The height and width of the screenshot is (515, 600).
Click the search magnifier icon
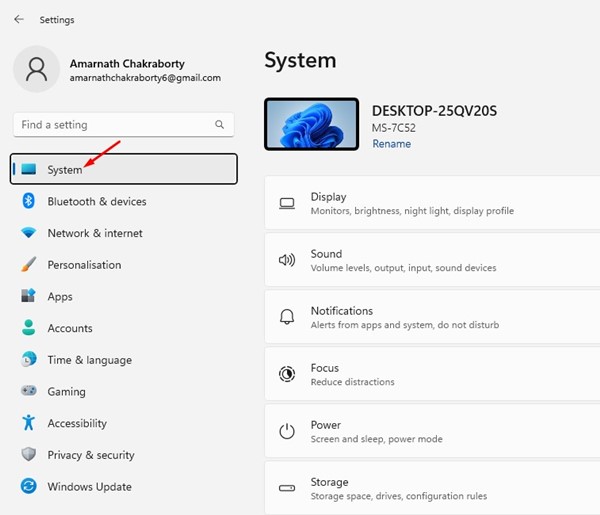coord(220,125)
